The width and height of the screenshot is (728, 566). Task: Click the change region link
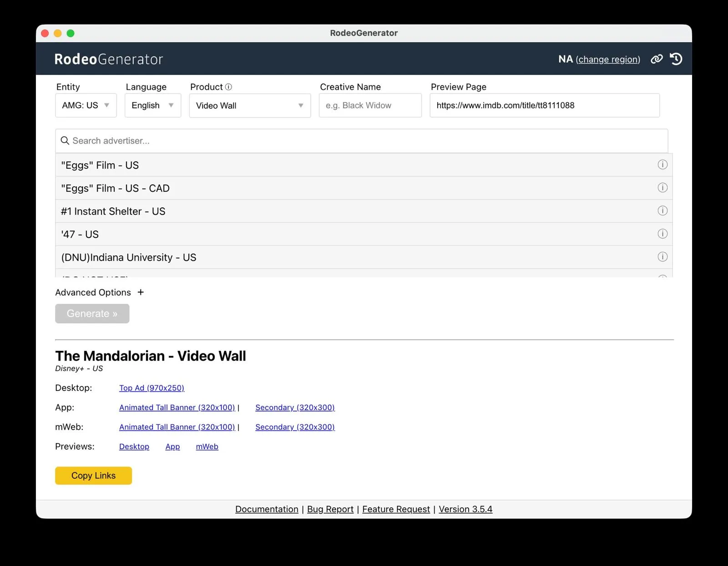click(x=608, y=60)
